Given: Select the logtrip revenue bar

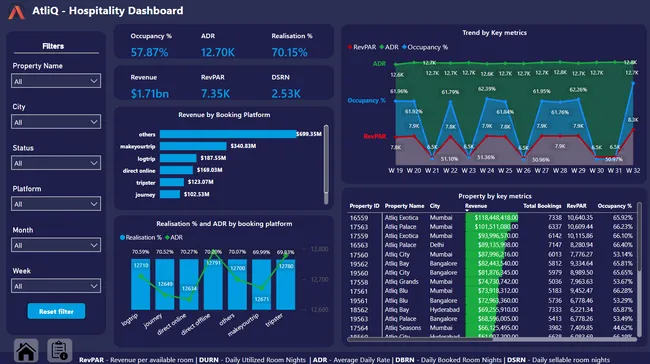Looking at the screenshot, I should (x=178, y=158).
